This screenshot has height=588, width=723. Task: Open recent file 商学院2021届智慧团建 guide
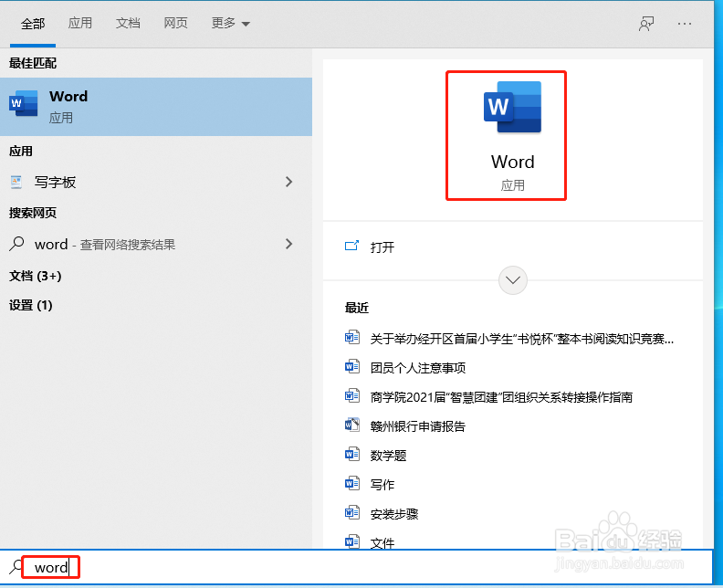click(501, 397)
